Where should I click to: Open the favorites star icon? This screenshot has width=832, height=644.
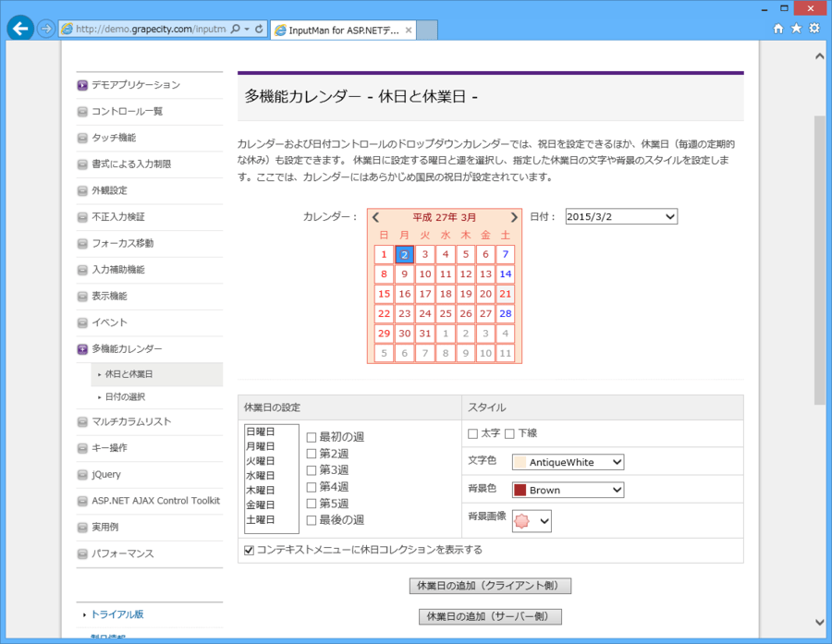[796, 29]
